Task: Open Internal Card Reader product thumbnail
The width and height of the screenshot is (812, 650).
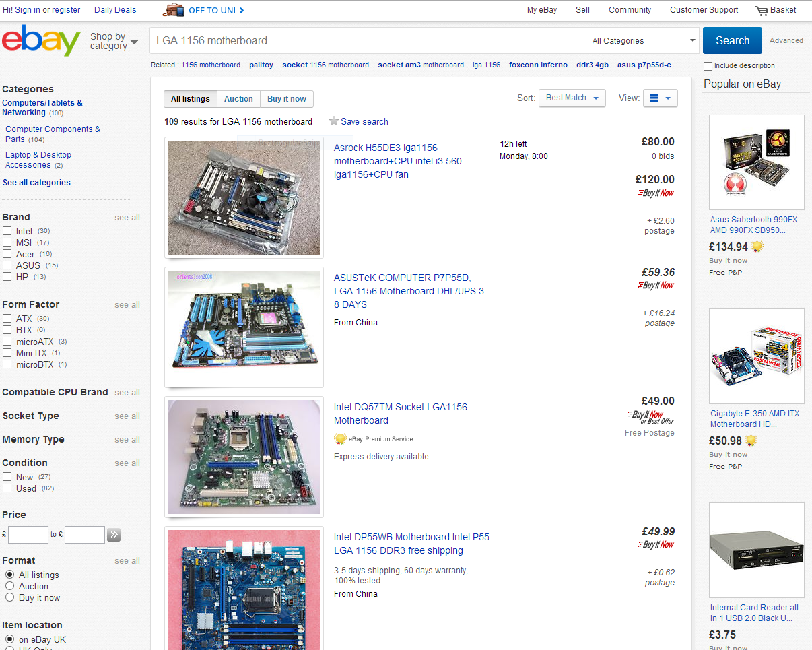Action: pos(757,550)
